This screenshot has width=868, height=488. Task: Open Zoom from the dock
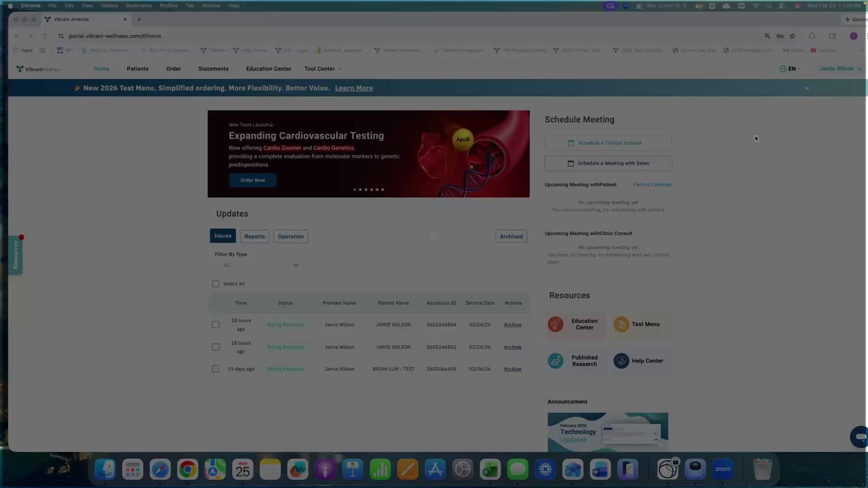pyautogui.click(x=723, y=469)
